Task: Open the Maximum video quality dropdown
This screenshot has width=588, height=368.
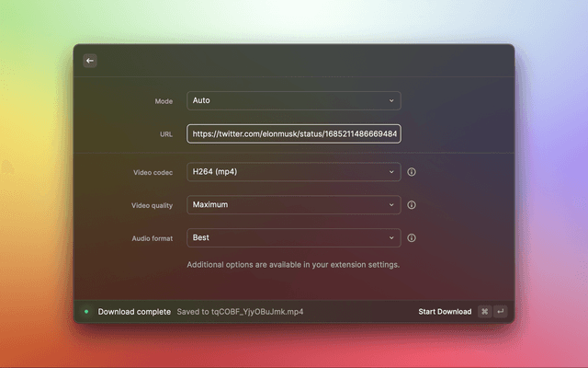Action: click(293, 205)
